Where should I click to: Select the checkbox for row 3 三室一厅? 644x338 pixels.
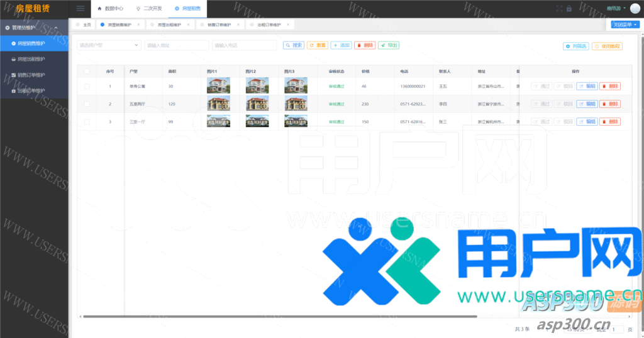[87, 122]
